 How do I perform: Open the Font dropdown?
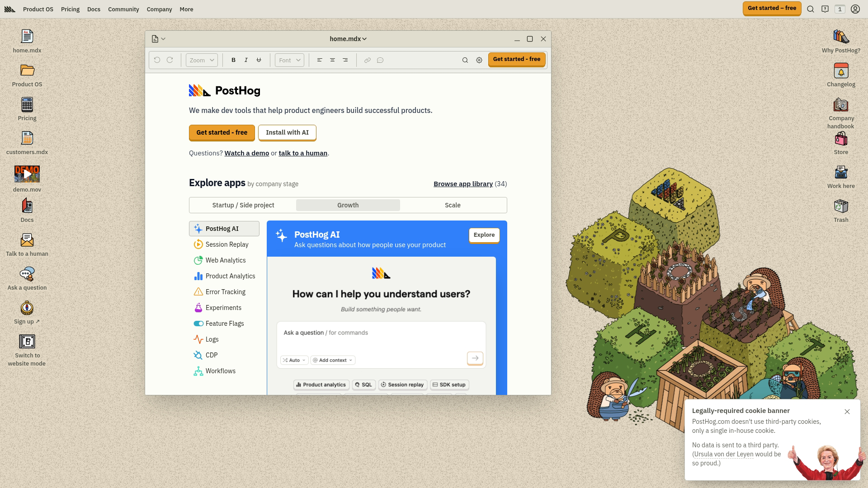point(289,60)
